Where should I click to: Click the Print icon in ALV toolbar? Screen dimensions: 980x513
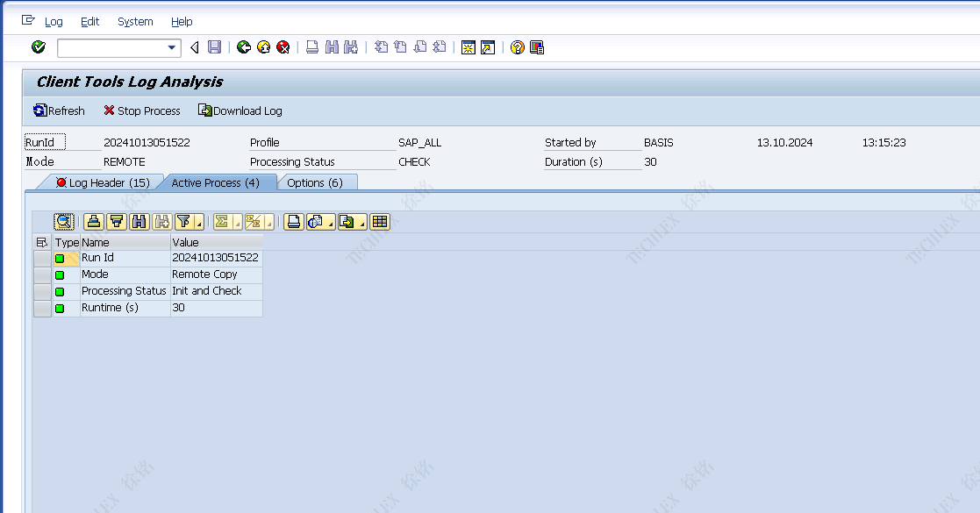[294, 222]
